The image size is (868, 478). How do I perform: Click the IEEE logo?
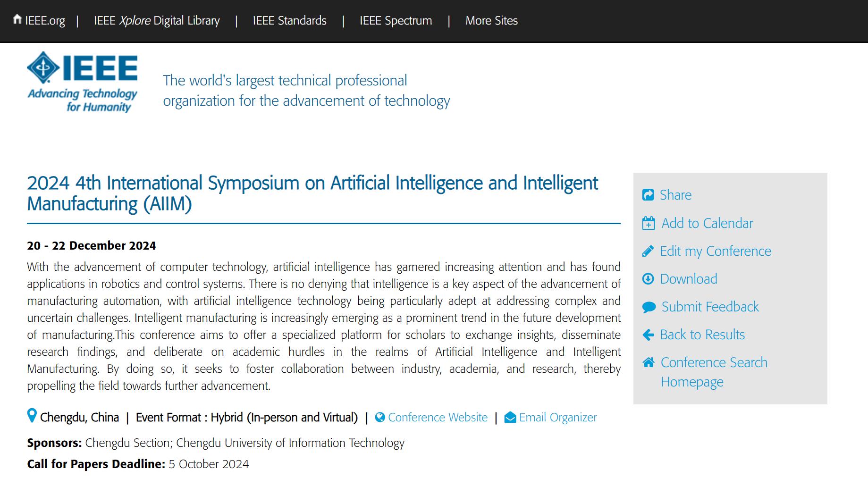coord(82,82)
